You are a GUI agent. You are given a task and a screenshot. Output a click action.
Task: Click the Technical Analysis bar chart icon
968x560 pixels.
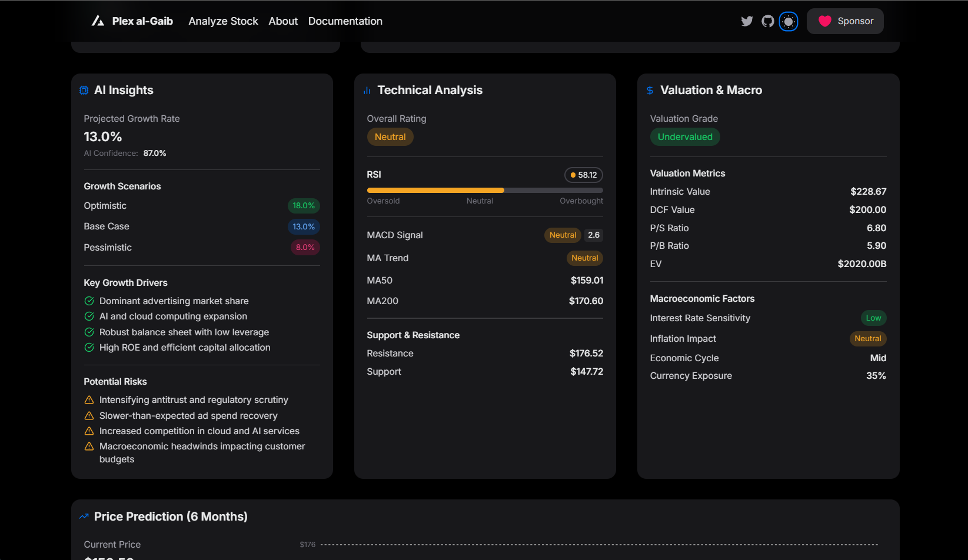pyautogui.click(x=367, y=91)
